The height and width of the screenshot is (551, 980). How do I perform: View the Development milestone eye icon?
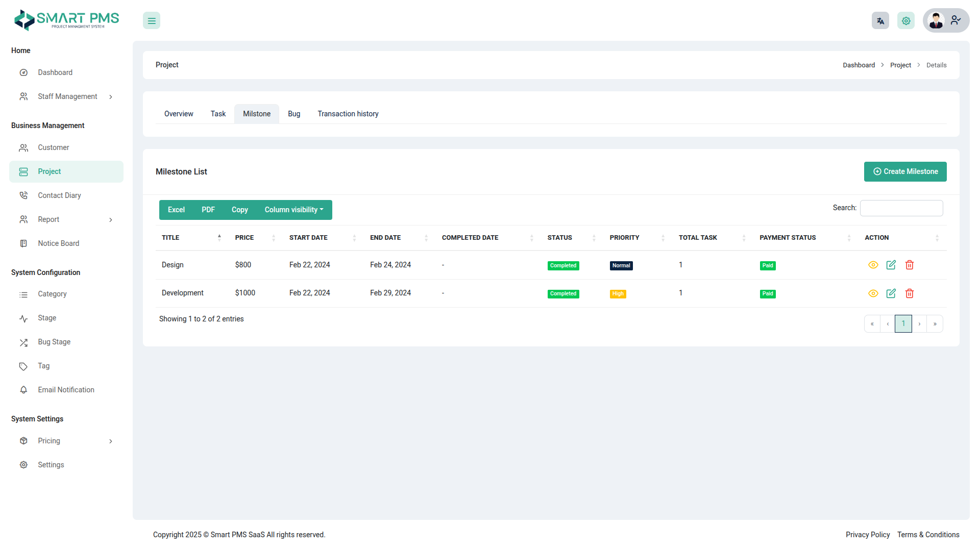pyautogui.click(x=873, y=293)
